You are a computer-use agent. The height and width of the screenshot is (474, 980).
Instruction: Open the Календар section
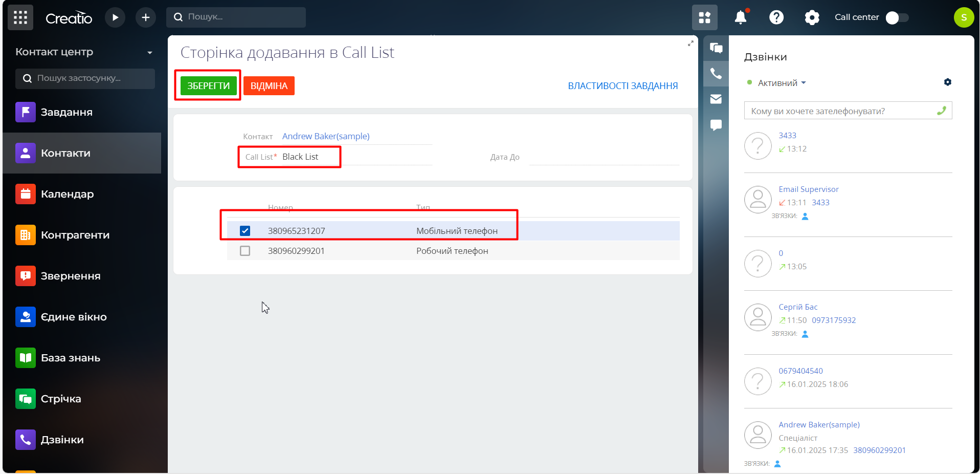click(x=82, y=194)
